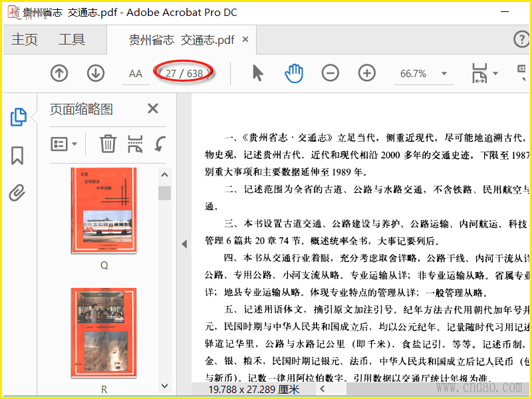This screenshot has width=532, height=399.
Task: Click the delete pages trash icon
Action: coord(108,144)
